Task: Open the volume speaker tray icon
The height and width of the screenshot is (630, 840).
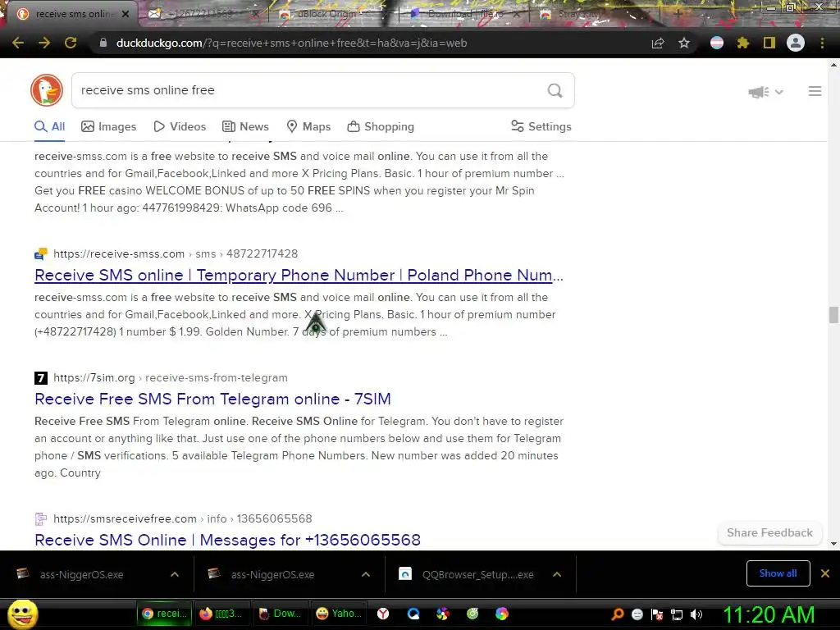Action: [x=696, y=614]
